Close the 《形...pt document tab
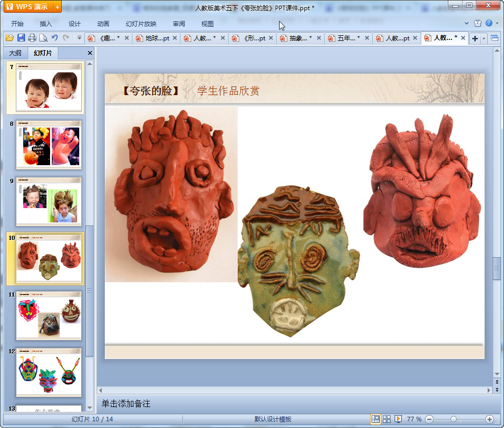The width and height of the screenshot is (504, 428). click(271, 38)
